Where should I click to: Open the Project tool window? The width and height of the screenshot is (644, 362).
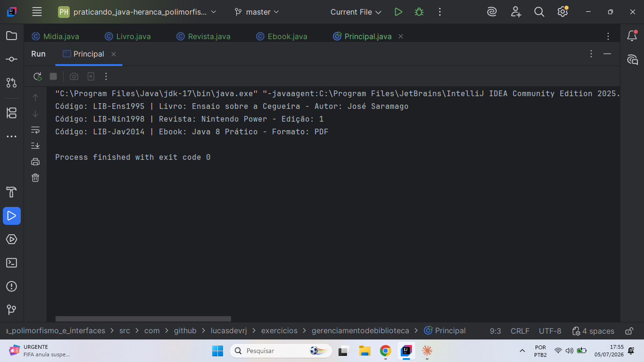tap(11, 36)
